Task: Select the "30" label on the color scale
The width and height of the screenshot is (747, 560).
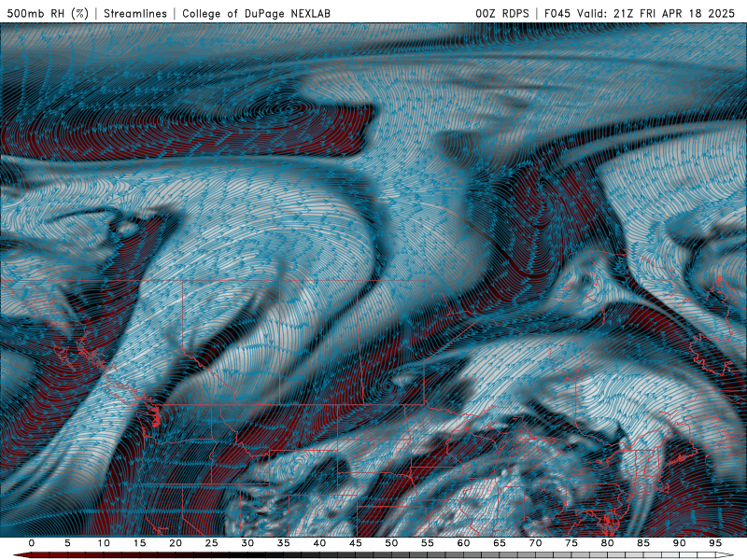Action: (247, 543)
